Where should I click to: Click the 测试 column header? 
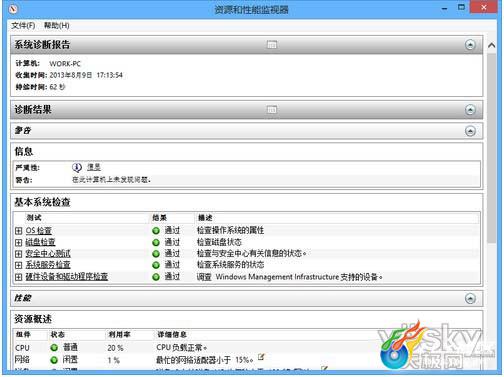tap(34, 218)
